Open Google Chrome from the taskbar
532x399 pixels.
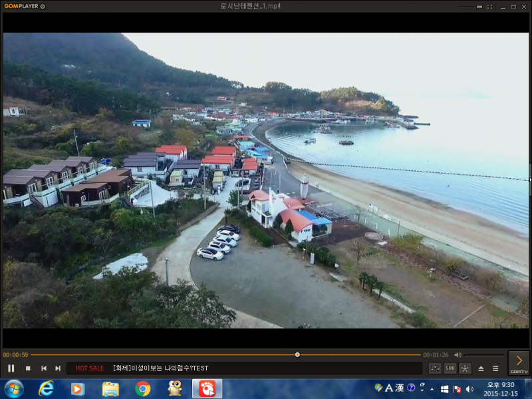coord(143,388)
